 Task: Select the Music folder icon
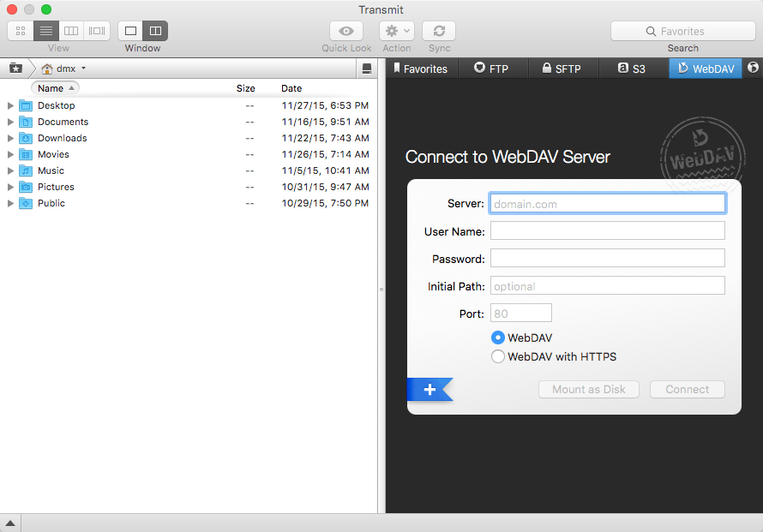point(26,170)
